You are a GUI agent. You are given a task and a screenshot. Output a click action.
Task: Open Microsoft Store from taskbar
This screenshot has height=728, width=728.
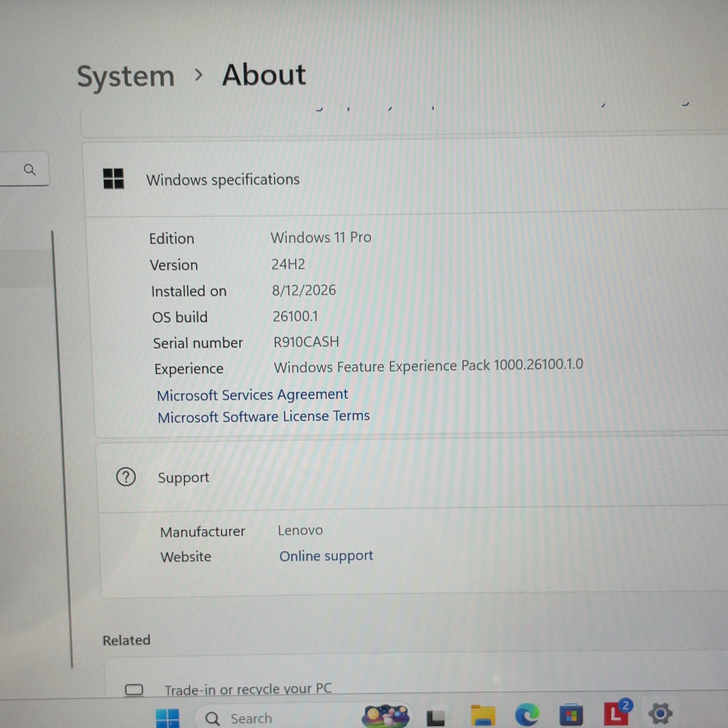tap(570, 715)
